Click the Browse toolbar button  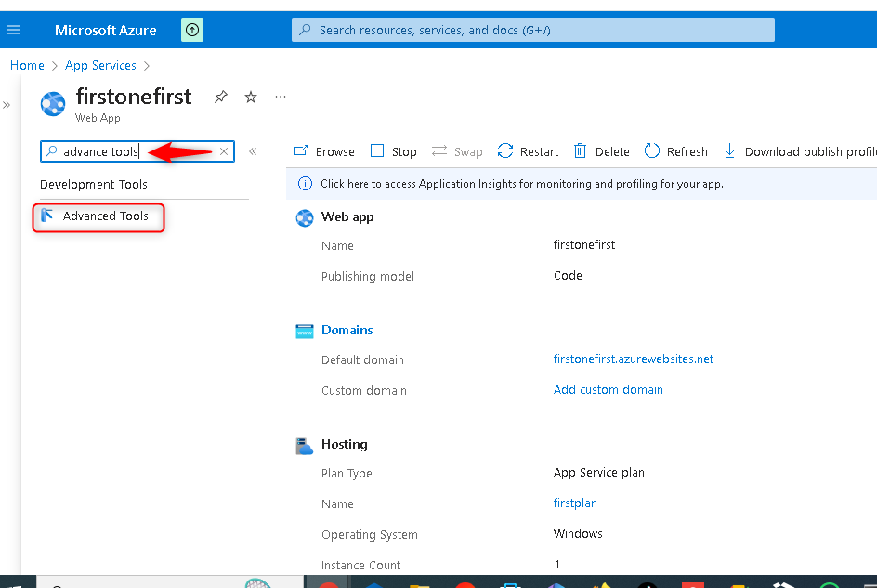324,151
